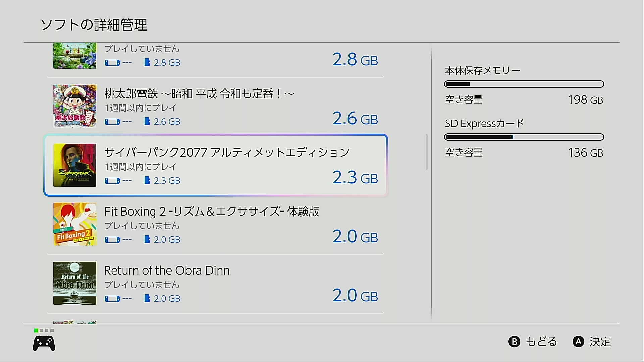Click the Fit Boxing 2 thumbnail
644x362 pixels.
[75, 224]
